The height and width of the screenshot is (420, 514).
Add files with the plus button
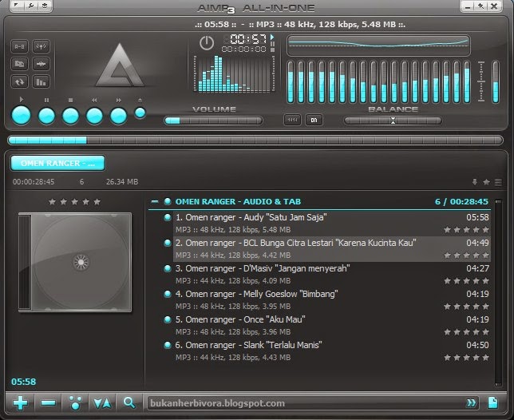20,403
